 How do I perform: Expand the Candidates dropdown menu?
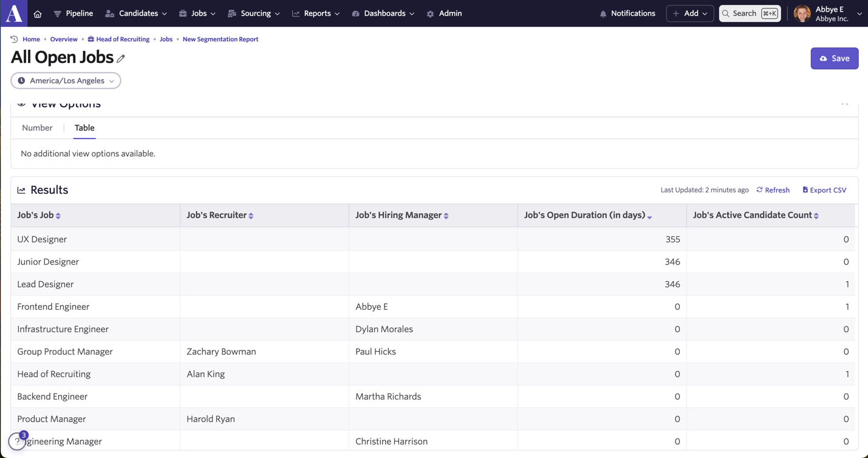136,13
